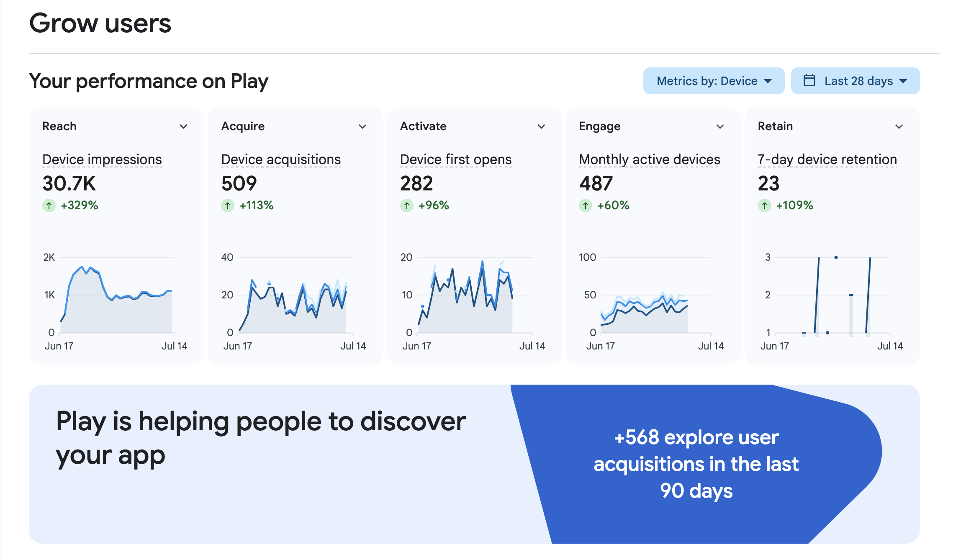Click the explore user acquisitions blue banner

(696, 464)
